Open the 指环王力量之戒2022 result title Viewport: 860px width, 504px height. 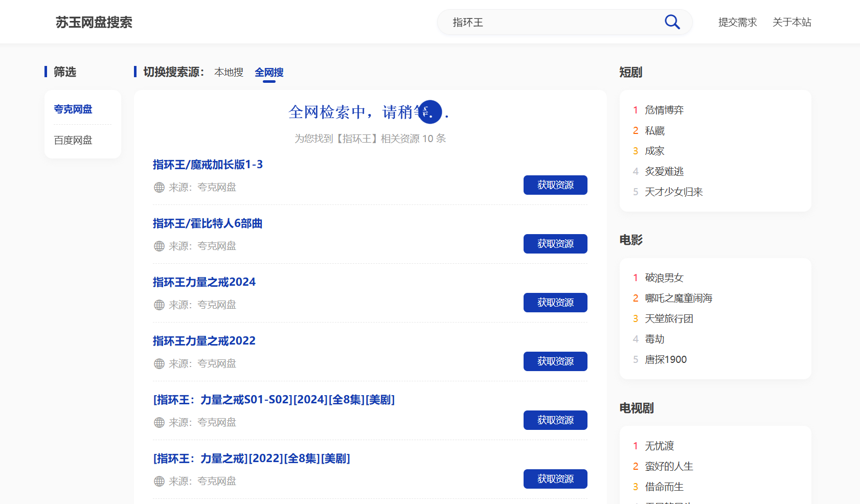tap(204, 341)
